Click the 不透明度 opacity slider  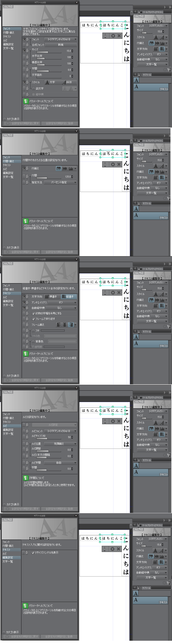54,347
